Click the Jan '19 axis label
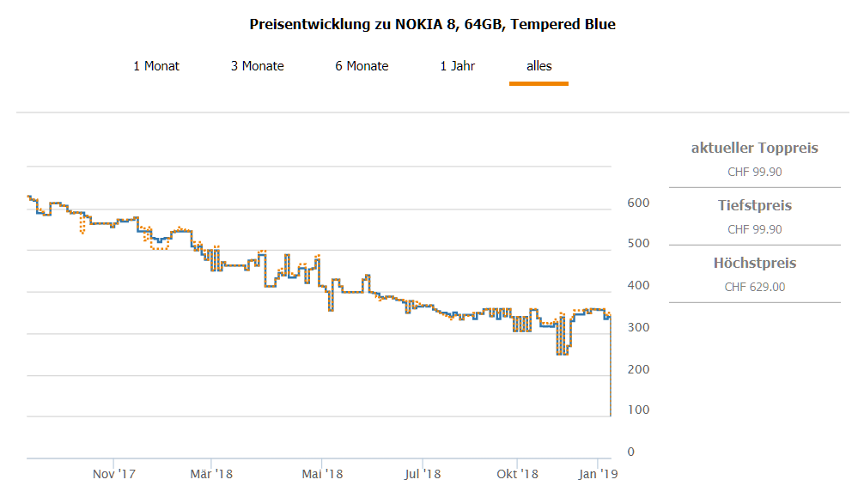 point(597,474)
